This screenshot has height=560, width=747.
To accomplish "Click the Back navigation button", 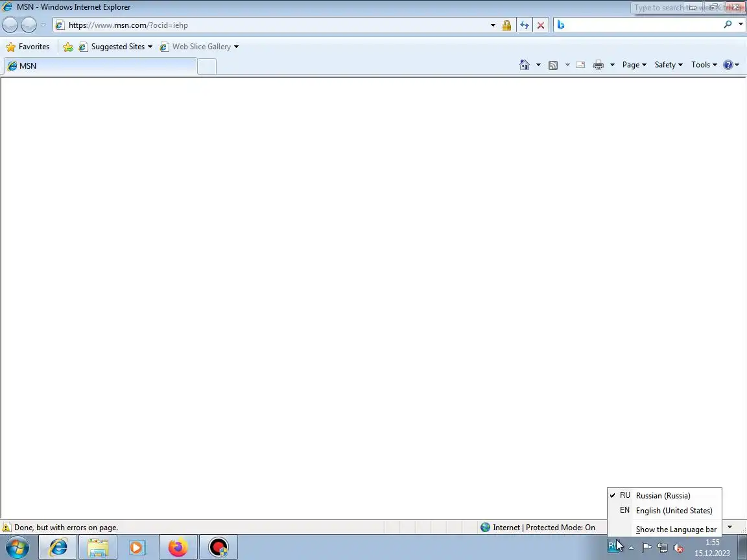I will click(x=10, y=25).
